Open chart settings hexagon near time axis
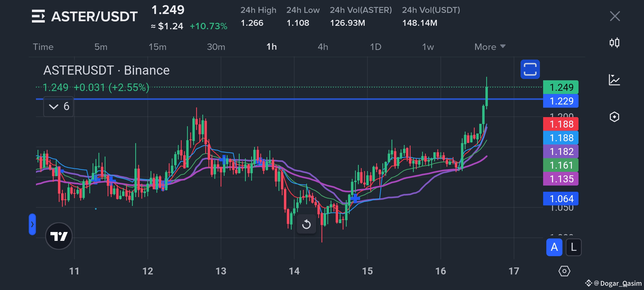This screenshot has width=644, height=290. coord(564,271)
